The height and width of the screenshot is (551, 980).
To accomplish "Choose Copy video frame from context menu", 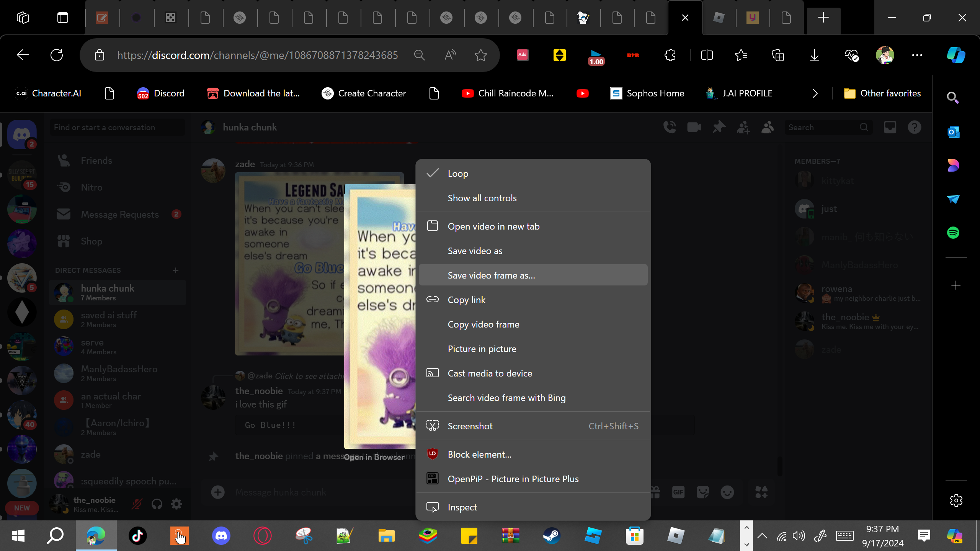I will pos(483,324).
